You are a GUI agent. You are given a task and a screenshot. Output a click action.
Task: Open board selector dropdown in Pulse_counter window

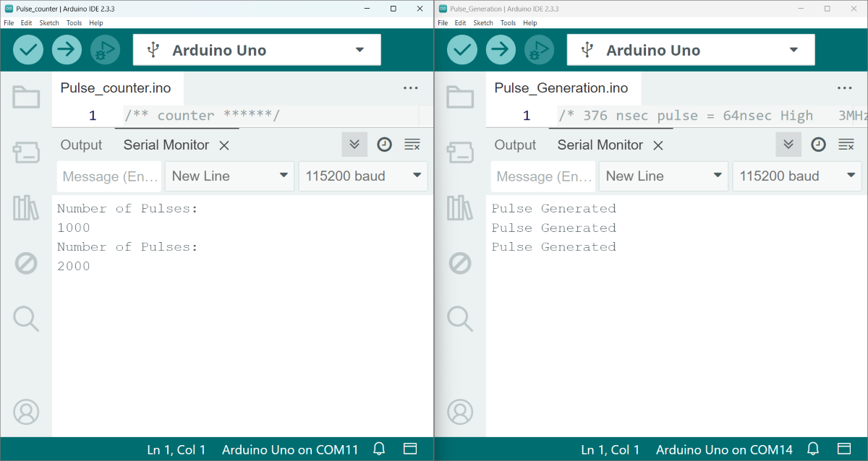click(257, 50)
